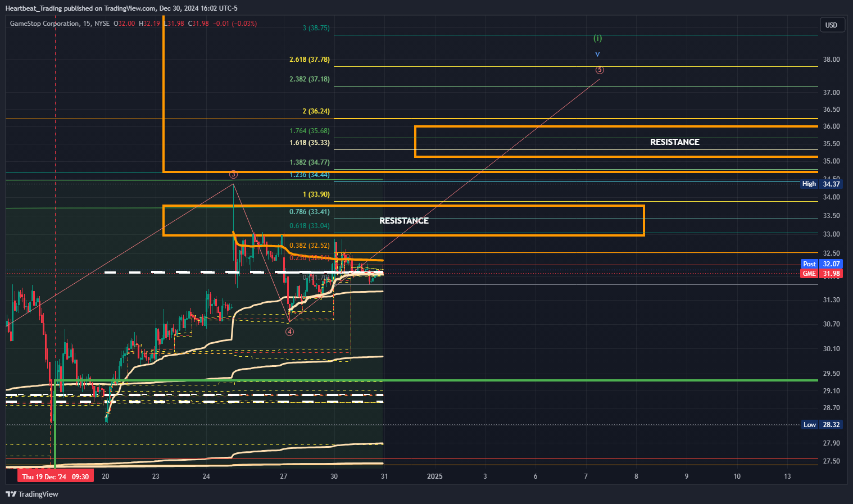The width and height of the screenshot is (853, 504).
Task: Click the high value H32.19
Action: coord(149,24)
